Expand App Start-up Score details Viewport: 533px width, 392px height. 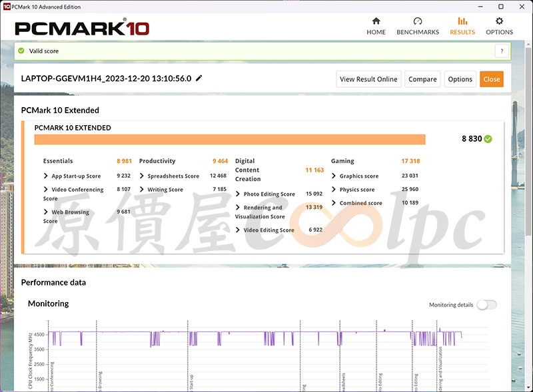(x=46, y=176)
